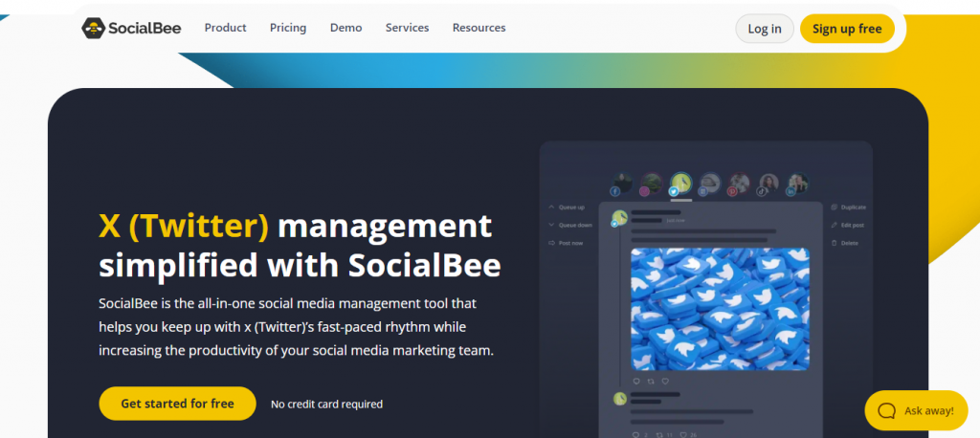Open the Ask away chat widget
Image resolution: width=980 pixels, height=438 pixels.
[x=916, y=410]
